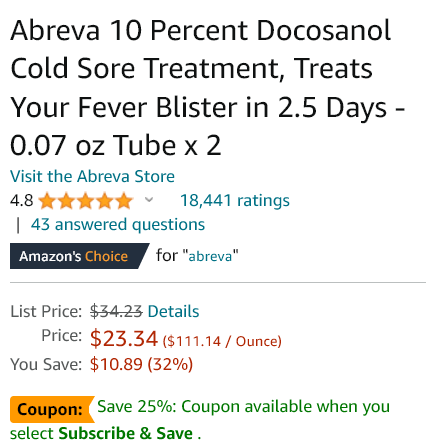Click the $111.14 / Ounce unit price
The height and width of the screenshot is (447, 427).
(x=222, y=341)
